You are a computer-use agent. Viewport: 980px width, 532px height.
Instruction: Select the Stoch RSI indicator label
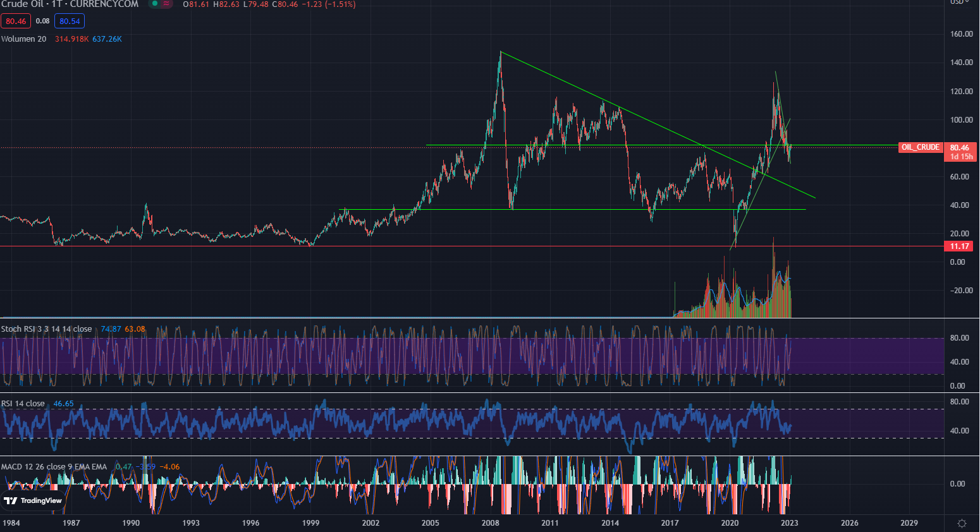[x=46, y=329]
